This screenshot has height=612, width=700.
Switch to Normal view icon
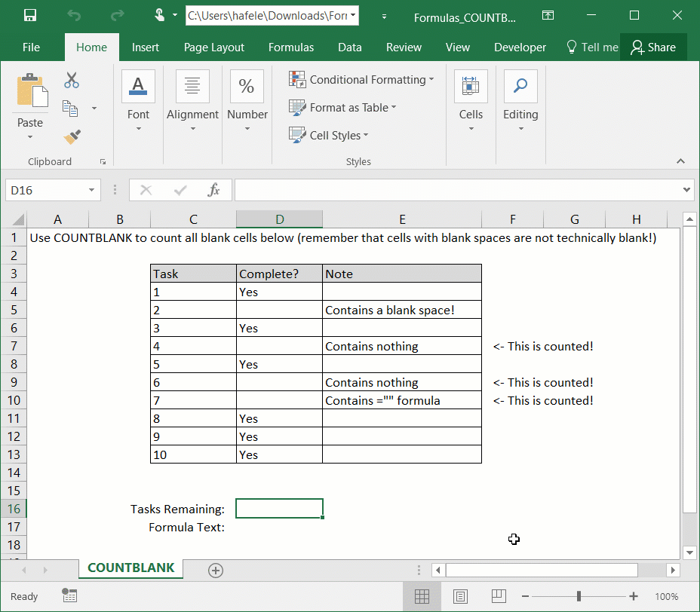pyautogui.click(x=422, y=596)
